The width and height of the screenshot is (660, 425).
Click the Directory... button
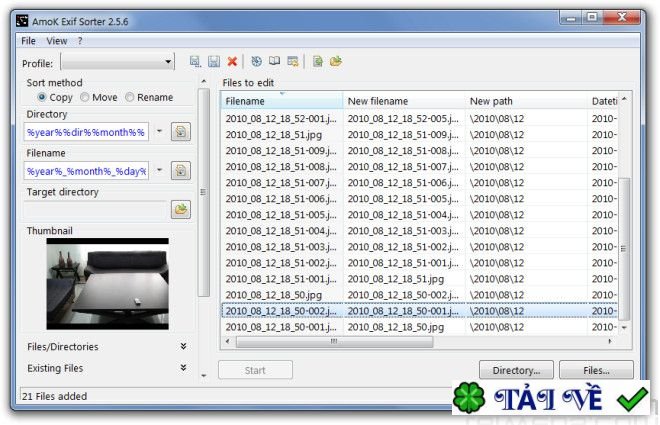point(516,370)
